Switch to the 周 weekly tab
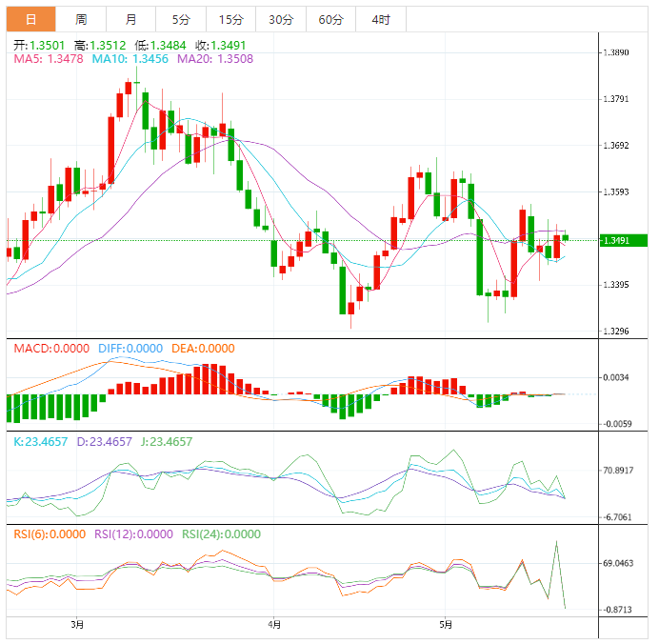The image size is (659, 644). tap(81, 19)
